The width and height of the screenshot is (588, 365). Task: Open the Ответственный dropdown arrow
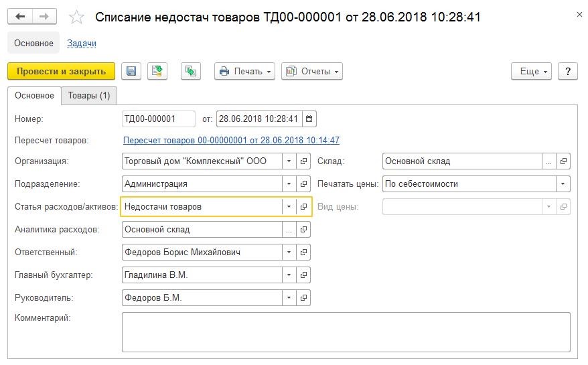(x=289, y=252)
